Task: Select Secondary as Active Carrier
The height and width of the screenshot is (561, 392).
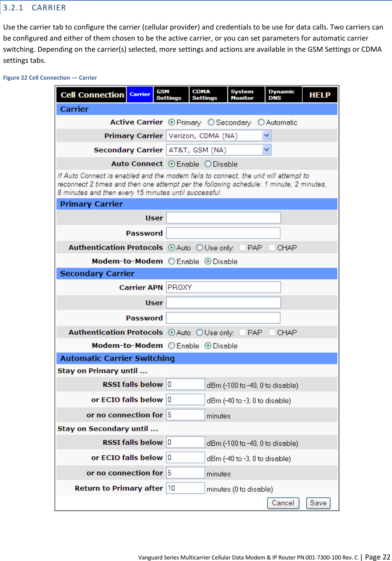Action: click(211, 122)
